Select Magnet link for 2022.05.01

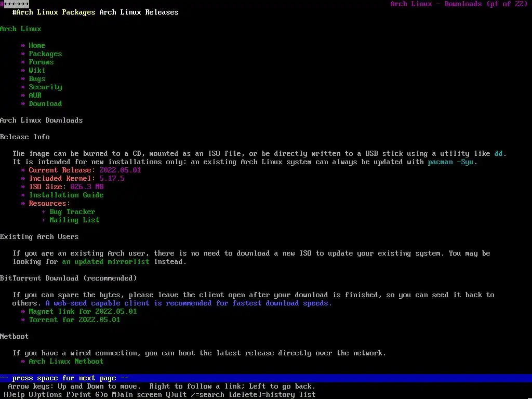(x=83, y=312)
